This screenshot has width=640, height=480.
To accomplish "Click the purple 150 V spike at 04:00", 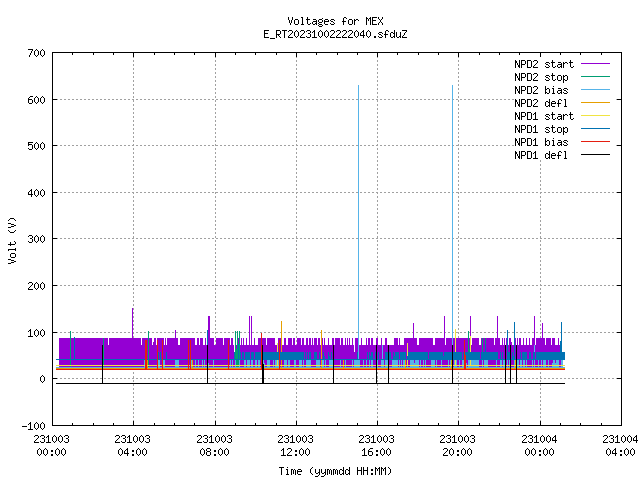I will [133, 322].
